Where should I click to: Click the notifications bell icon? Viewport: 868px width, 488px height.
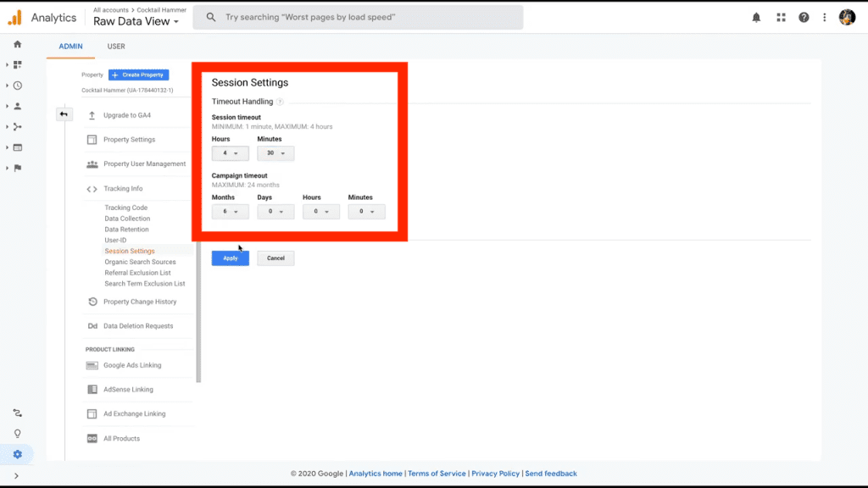(x=756, y=17)
